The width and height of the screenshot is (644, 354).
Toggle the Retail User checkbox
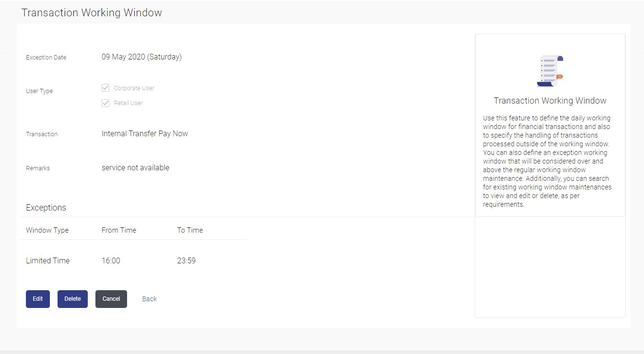coord(105,103)
